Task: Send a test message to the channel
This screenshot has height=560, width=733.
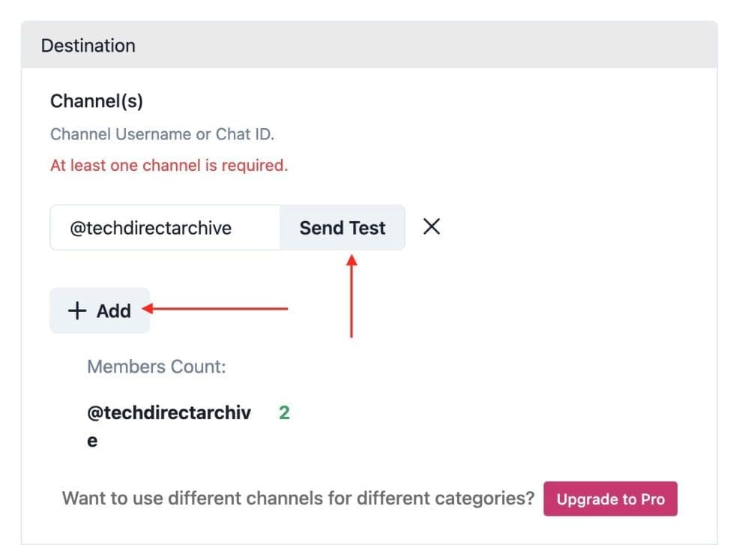Action: (343, 228)
